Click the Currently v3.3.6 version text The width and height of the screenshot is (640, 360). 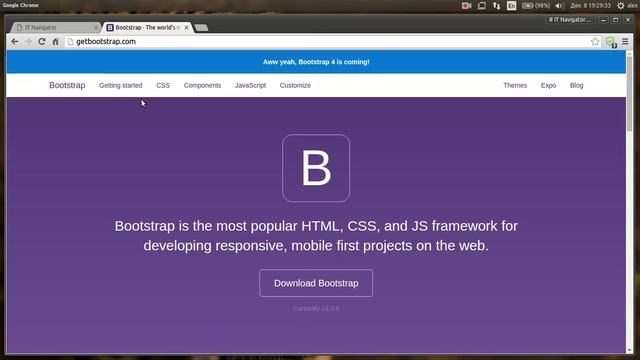tap(316, 309)
